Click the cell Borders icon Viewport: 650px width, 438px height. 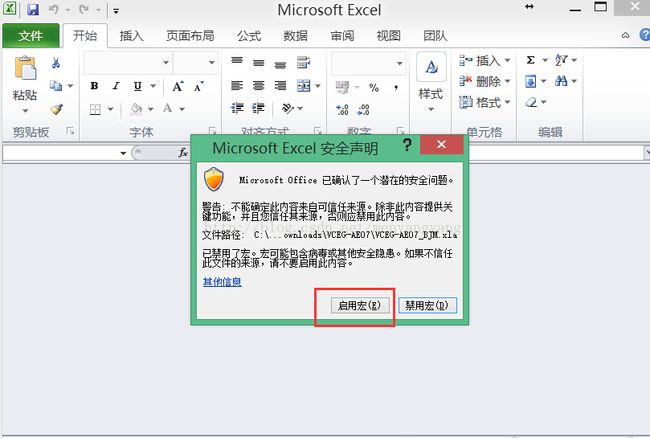tap(95, 109)
